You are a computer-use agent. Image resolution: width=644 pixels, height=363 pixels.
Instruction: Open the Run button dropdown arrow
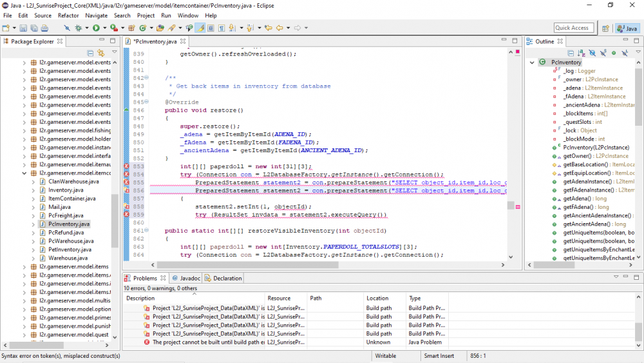point(104,28)
